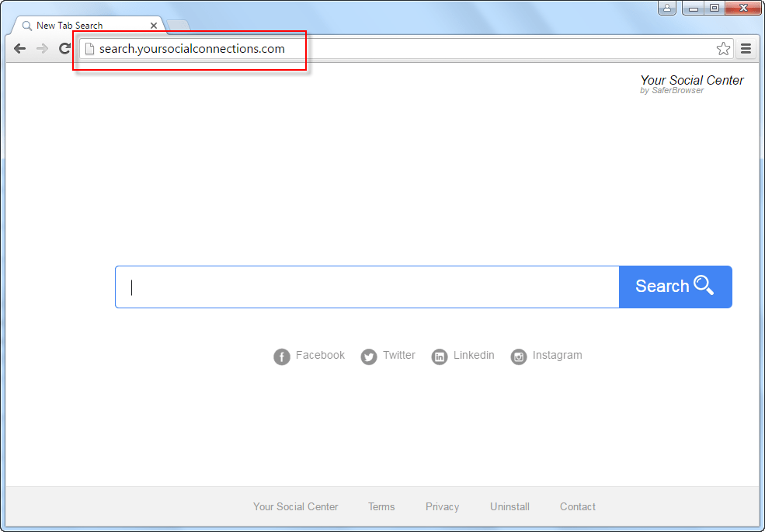Open the Terms footer link
The height and width of the screenshot is (532, 765).
381,506
